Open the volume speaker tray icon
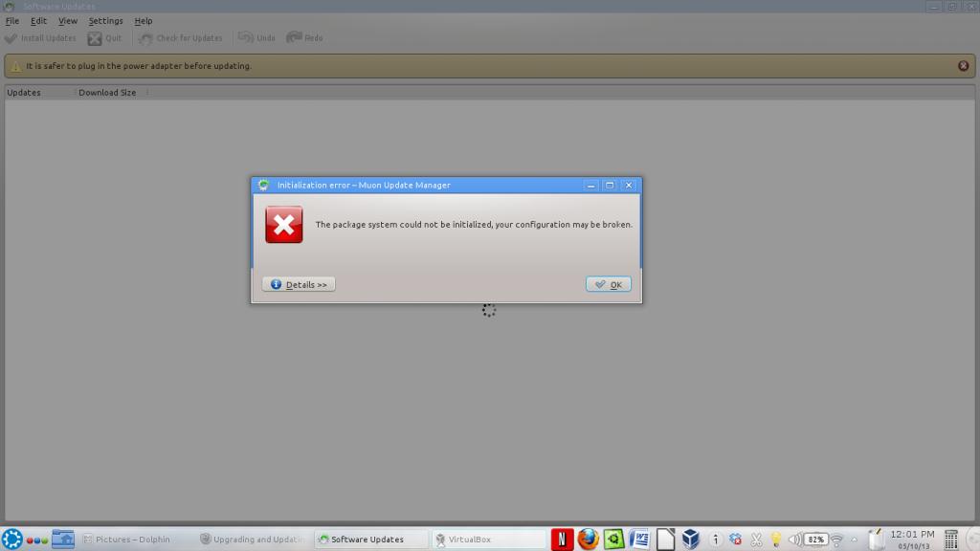 [794, 540]
